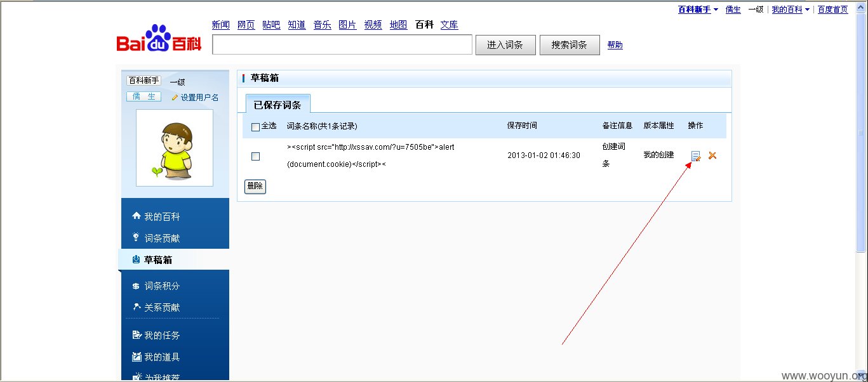
Task: Click the 儒 生 rank badge in the profile panel
Action: (x=144, y=96)
